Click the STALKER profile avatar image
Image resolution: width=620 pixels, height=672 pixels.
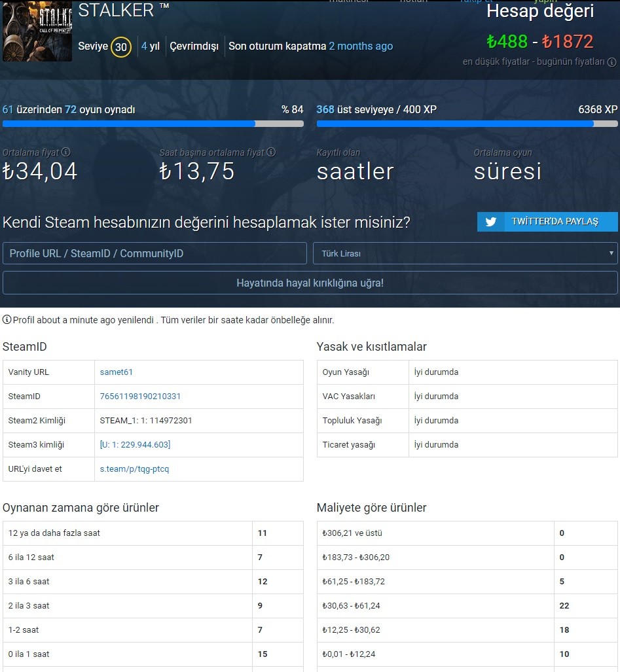[x=37, y=31]
